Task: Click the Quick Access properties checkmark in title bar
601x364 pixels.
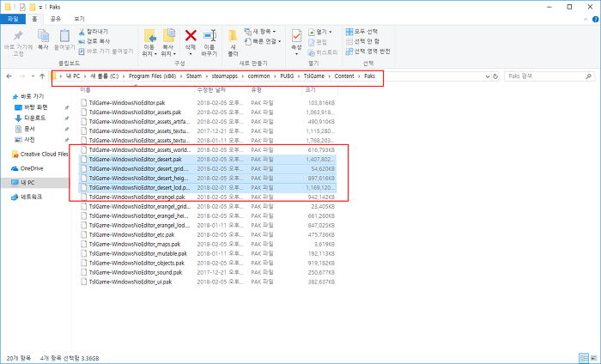Action: 22,7
